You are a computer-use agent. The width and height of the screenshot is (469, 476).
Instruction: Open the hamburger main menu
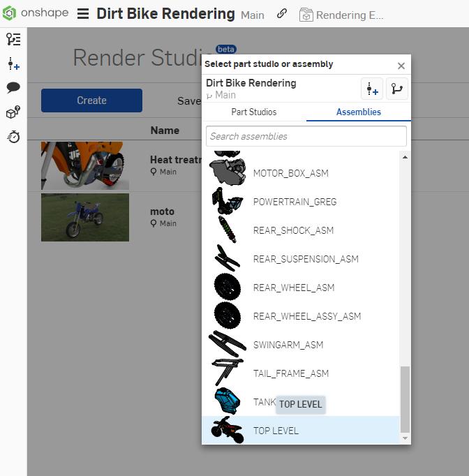coord(83,14)
